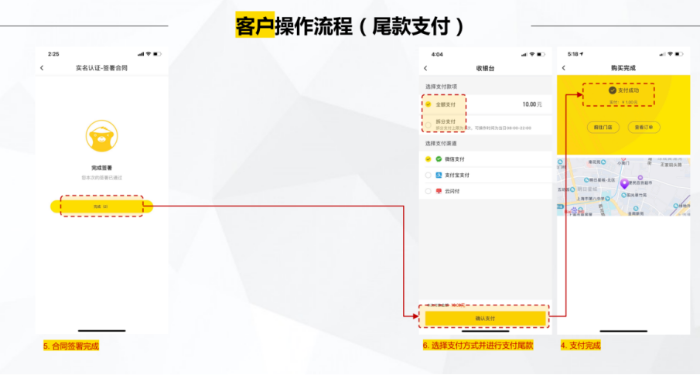Screen dimensions: 700x375
Task: Click the green WeChat Pay icon
Action: [x=439, y=159]
